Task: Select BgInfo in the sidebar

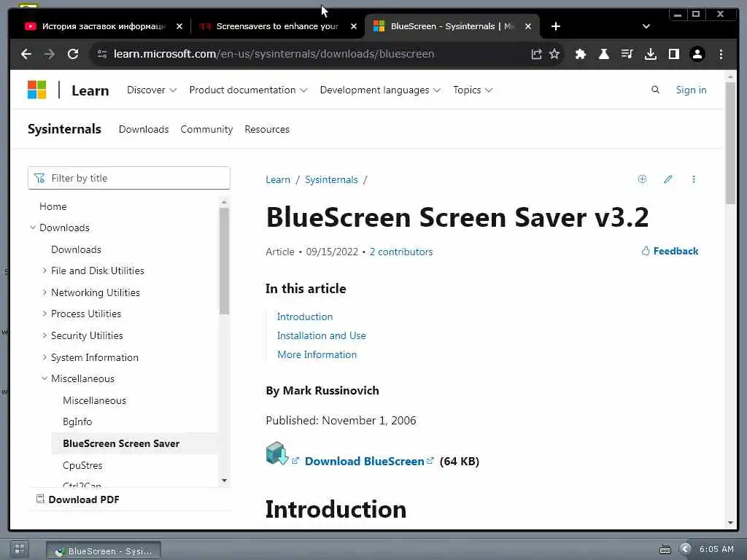Action: 77,422
